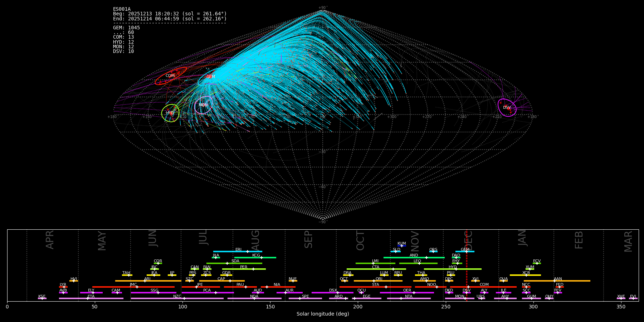Select the MON shower bar in timeline
Image resolution: width=644 pixels, height=322 pixels.
tap(460, 298)
